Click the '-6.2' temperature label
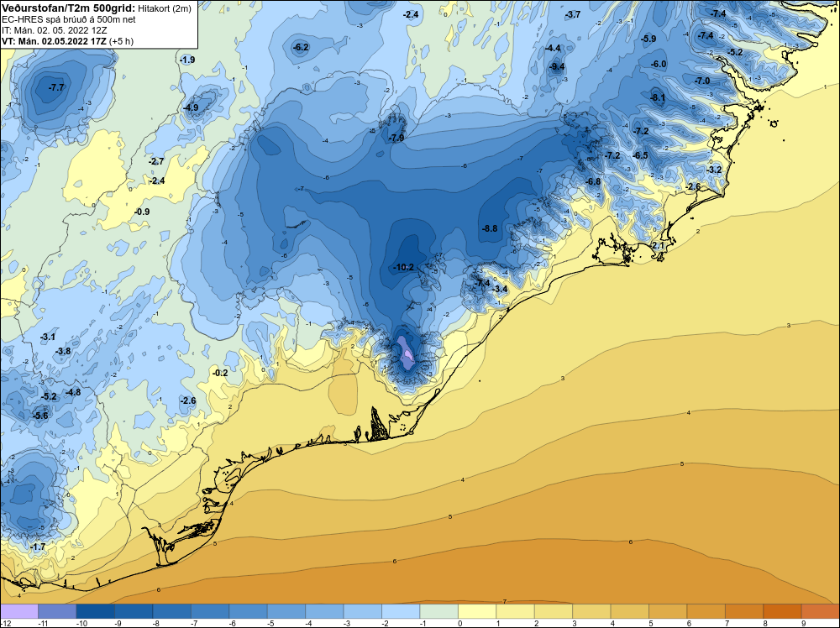The width and height of the screenshot is (840, 628). coord(301,47)
